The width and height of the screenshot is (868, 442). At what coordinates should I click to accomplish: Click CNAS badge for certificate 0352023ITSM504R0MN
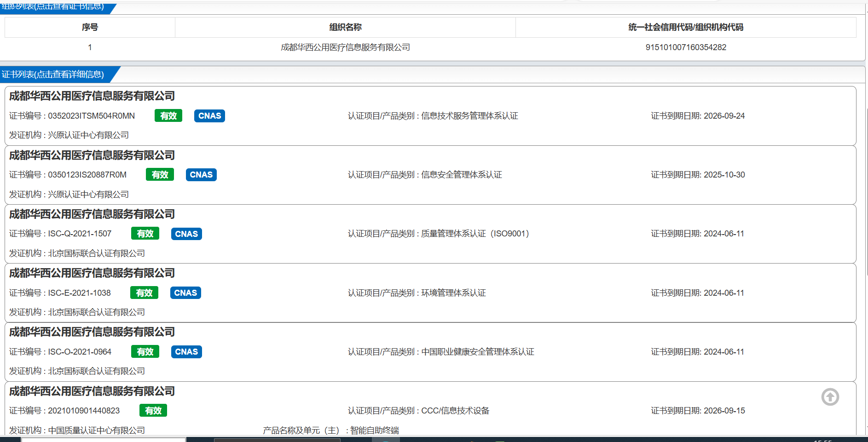210,116
